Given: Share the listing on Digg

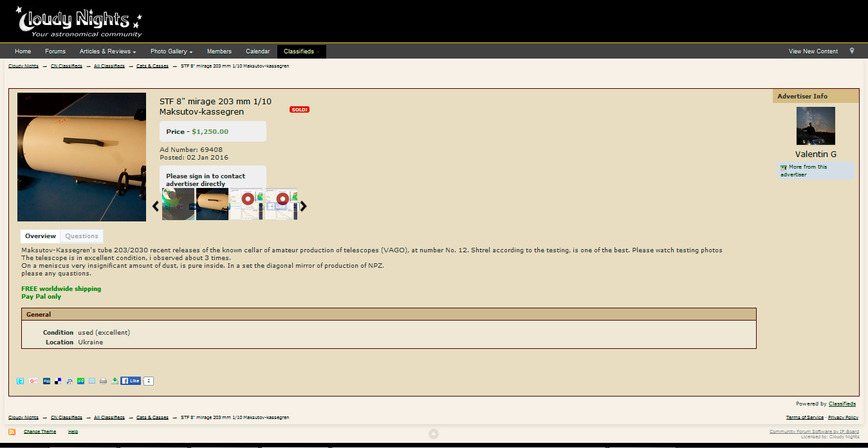Looking at the screenshot, I should pyautogui.click(x=47, y=381).
